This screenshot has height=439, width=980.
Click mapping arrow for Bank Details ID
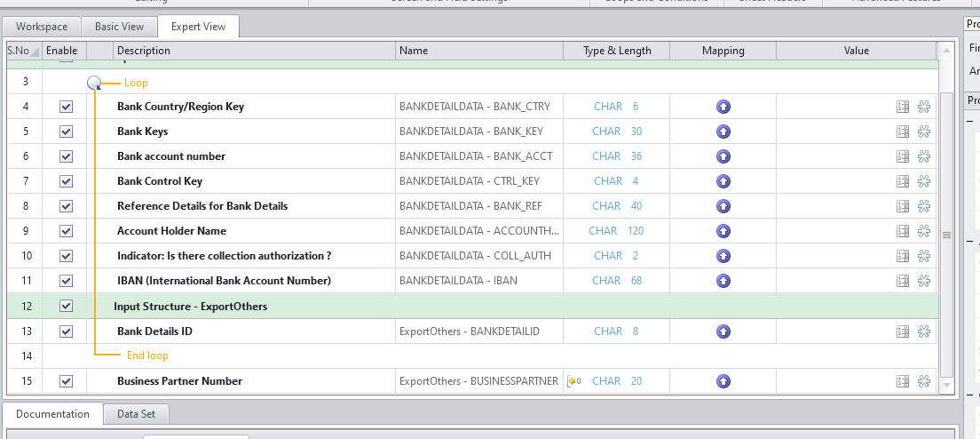pyautogui.click(x=723, y=331)
